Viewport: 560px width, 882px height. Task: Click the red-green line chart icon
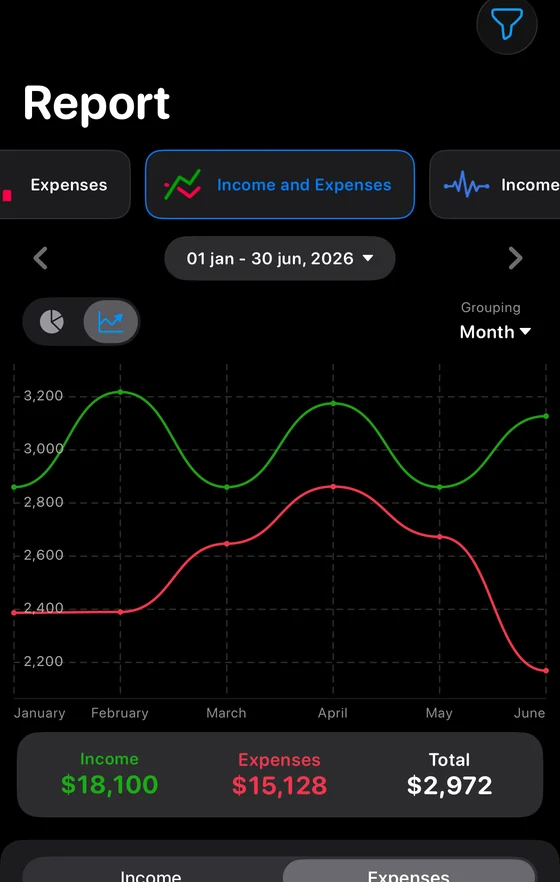183,184
